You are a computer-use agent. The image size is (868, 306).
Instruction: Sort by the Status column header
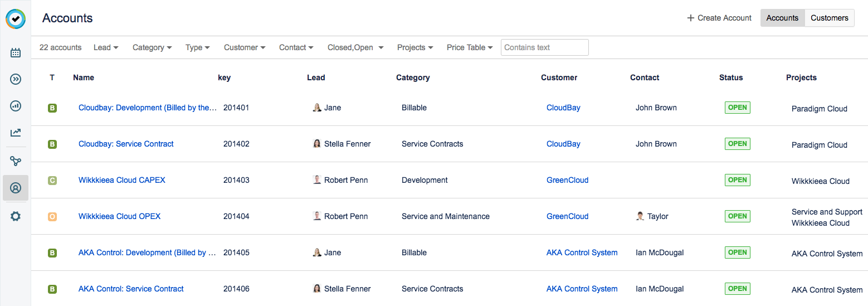click(x=731, y=77)
